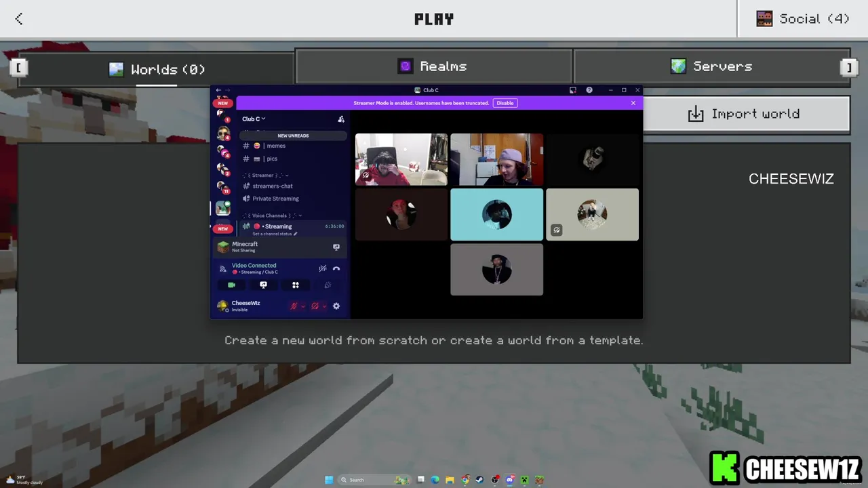Open OBS Studio from taskbar
This screenshot has width=868, height=488.
495,480
